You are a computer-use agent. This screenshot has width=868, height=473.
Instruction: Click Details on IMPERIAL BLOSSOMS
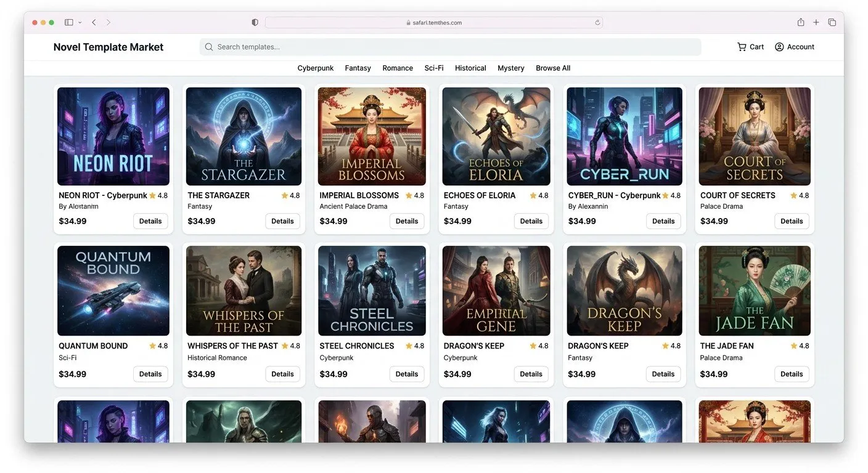pyautogui.click(x=407, y=221)
